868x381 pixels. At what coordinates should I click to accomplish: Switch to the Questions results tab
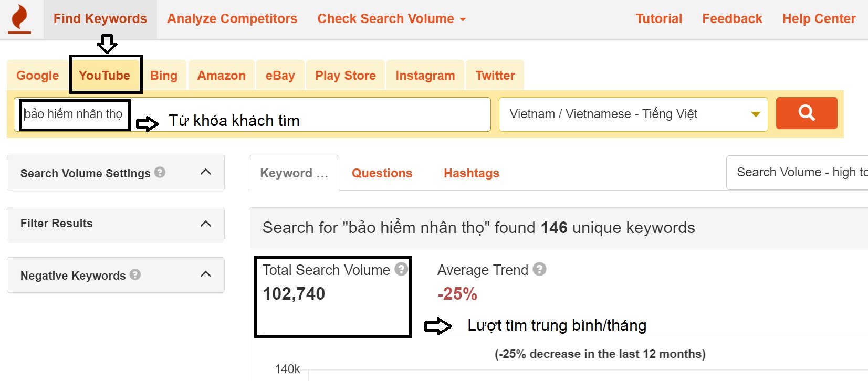coord(382,173)
